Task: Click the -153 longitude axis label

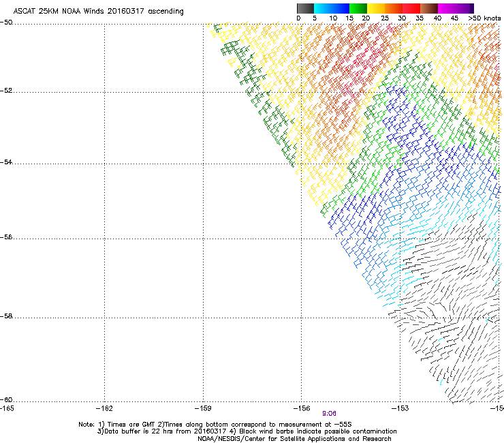Action: [400, 408]
